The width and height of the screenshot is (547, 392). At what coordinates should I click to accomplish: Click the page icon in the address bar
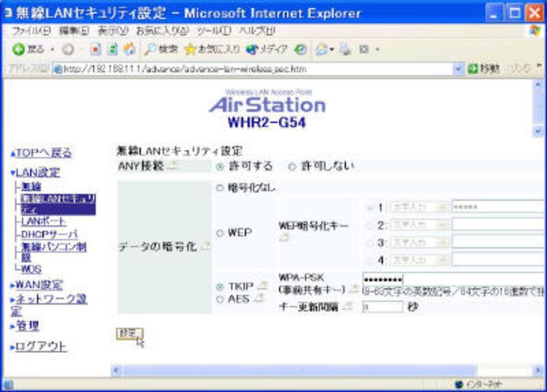pyautogui.click(x=58, y=70)
